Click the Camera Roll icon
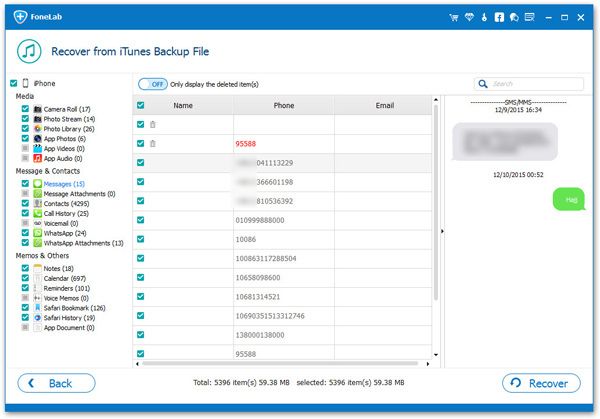Image resolution: width=600 pixels, height=419 pixels. coord(38,109)
